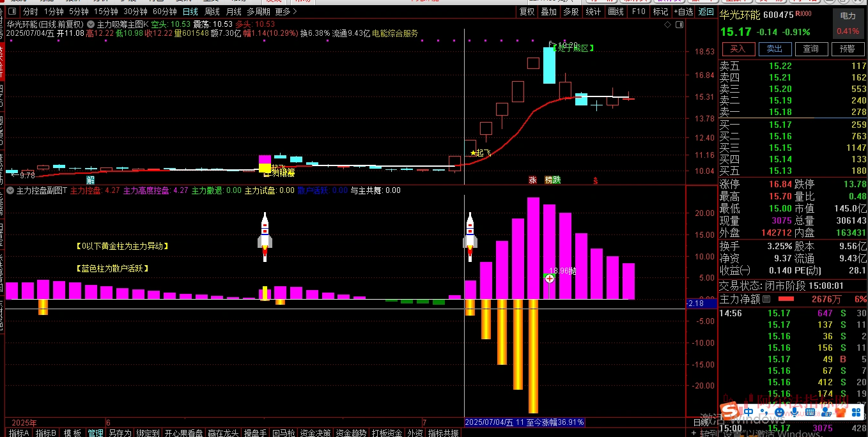Expand indicator dropdown next to 华光环能(日线.前复权)
868x437 pixels.
pos(88,24)
